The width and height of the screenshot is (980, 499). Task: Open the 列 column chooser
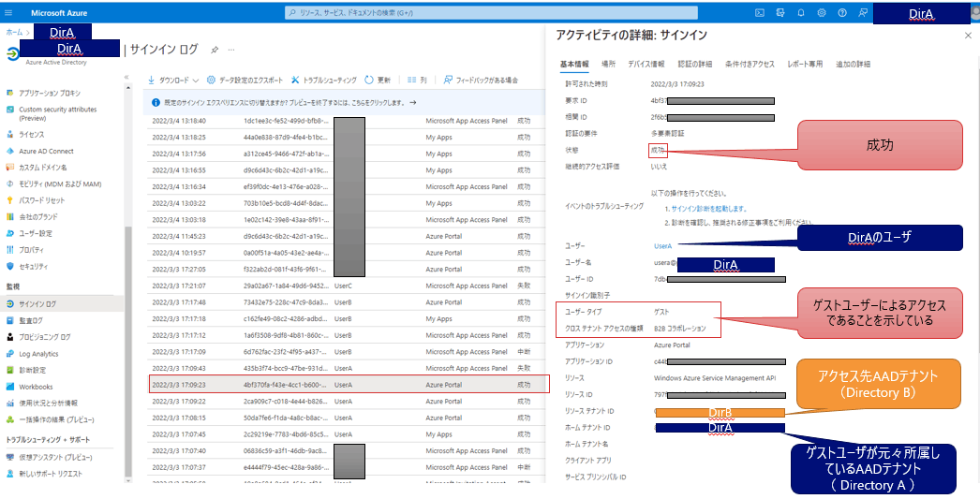pyautogui.click(x=416, y=81)
